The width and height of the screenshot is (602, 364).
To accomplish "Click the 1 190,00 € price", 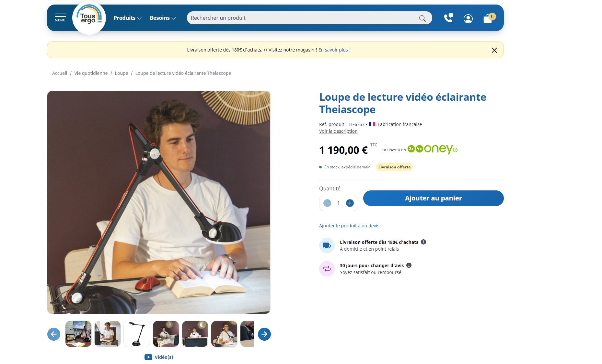I will [343, 150].
